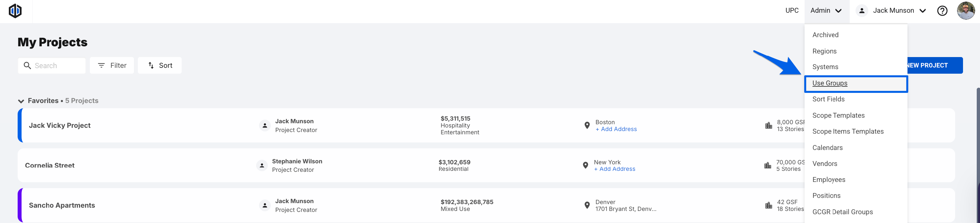Collapse the Favorites projects section

click(x=21, y=101)
